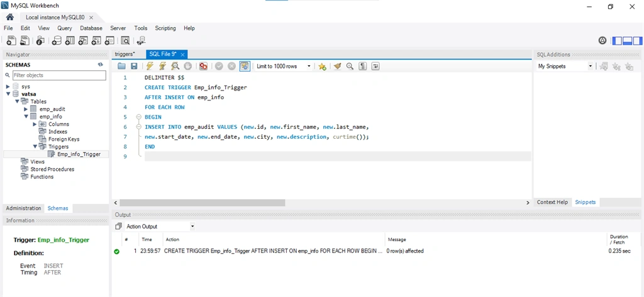
Task: Click the refresh schemas icon
Action: pos(100,65)
